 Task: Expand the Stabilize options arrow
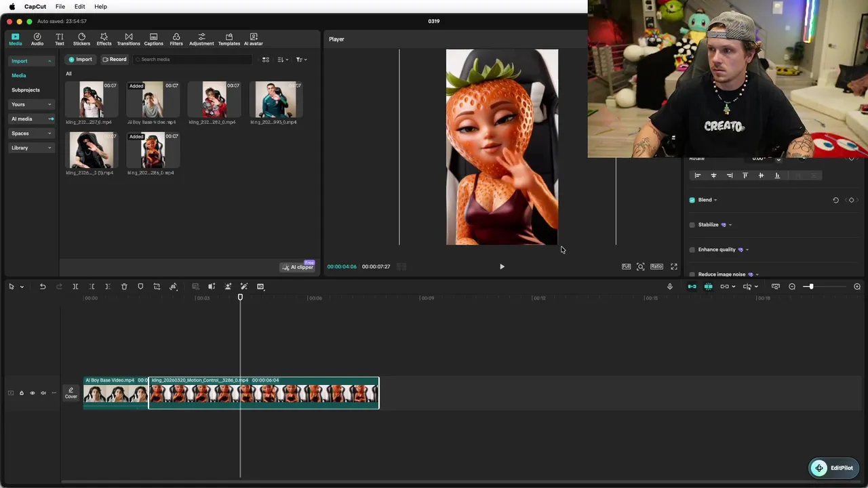coord(730,225)
